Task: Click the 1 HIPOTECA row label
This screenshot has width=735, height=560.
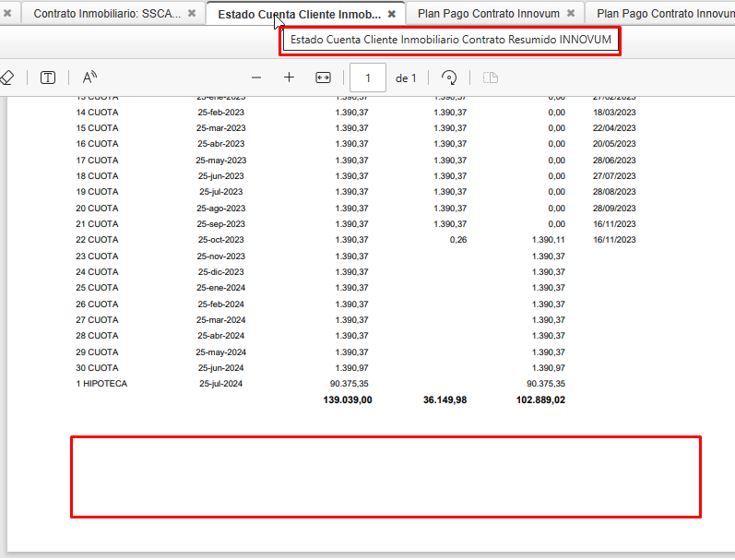Action: [x=101, y=384]
